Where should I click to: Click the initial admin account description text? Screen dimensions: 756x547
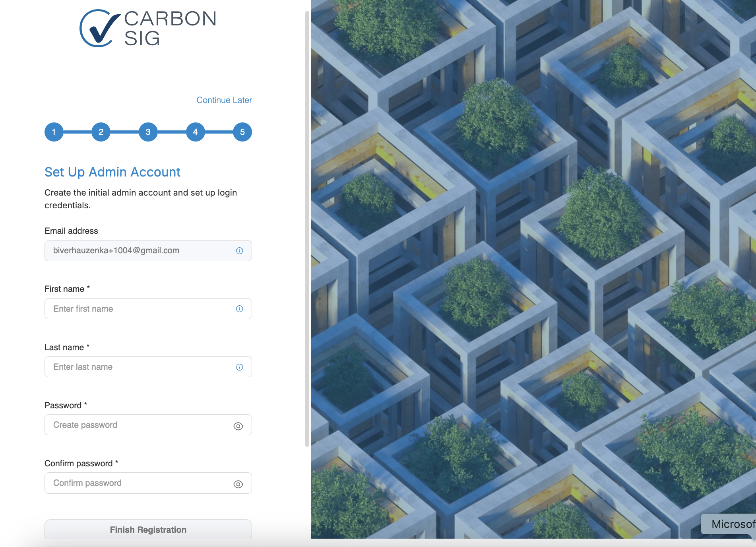point(141,199)
